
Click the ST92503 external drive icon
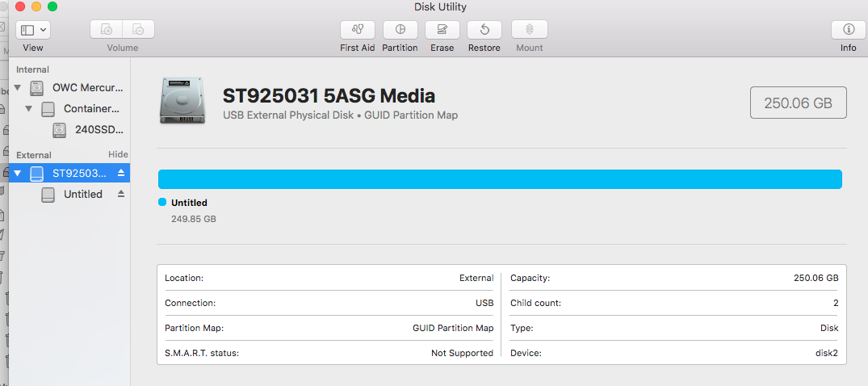click(36, 174)
